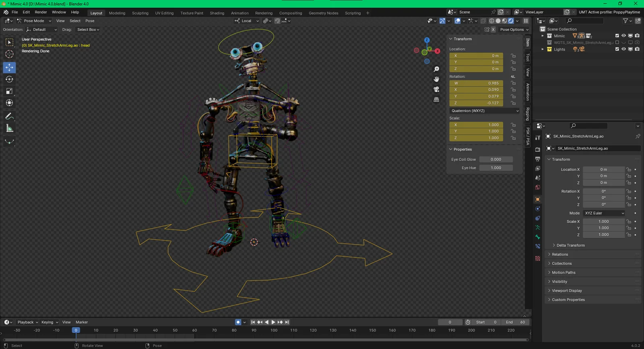Image resolution: width=644 pixels, height=349 pixels.
Task: Expand the Relations panel
Action: tap(560, 254)
